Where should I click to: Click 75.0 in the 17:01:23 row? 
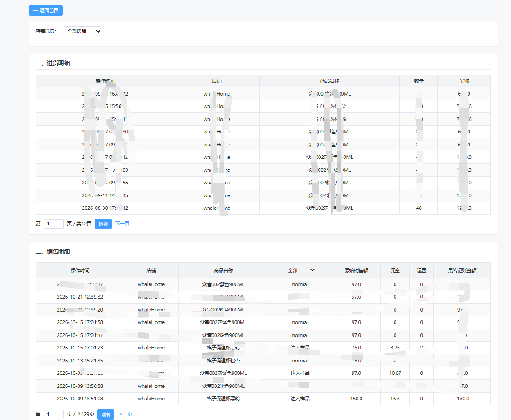pos(356,348)
